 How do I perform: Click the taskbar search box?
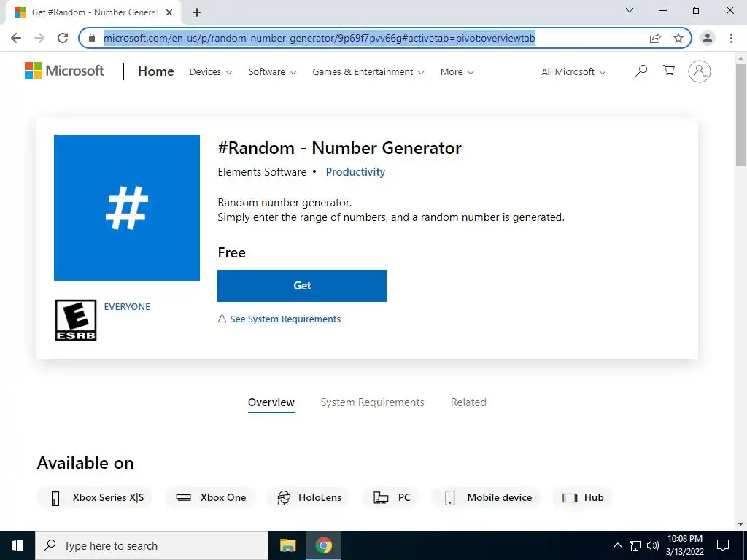coord(152,545)
